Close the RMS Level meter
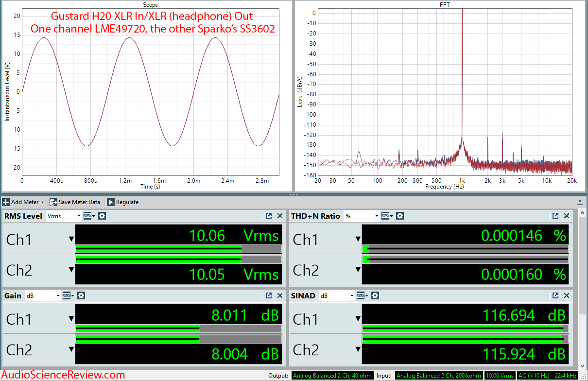This screenshot has width=588, height=381. pos(279,216)
